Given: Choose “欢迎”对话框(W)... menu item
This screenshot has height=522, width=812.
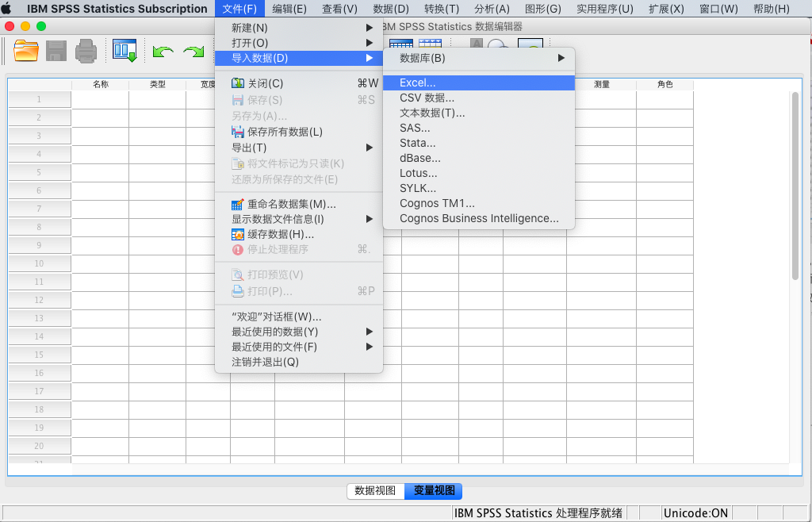Looking at the screenshot, I should click(299, 317).
